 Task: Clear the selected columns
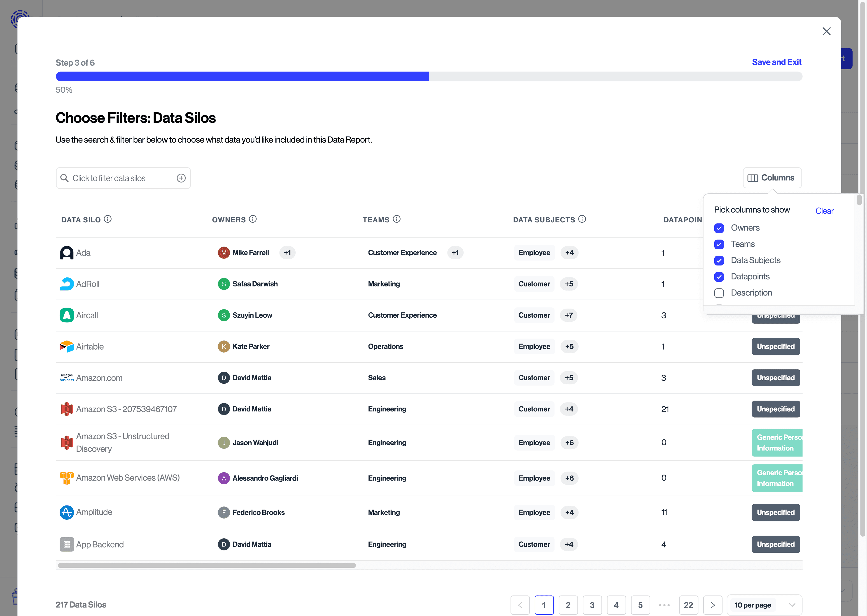(x=825, y=211)
